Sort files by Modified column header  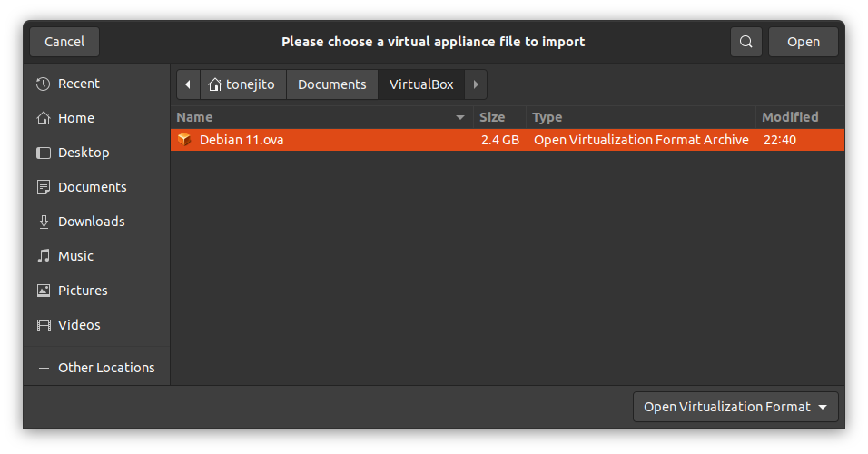(x=790, y=117)
